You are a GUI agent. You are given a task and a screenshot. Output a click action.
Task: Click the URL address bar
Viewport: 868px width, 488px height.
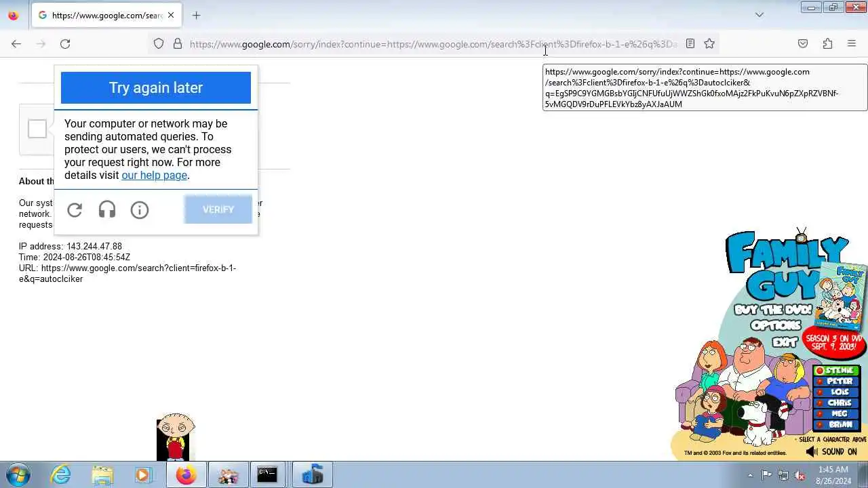click(x=433, y=44)
